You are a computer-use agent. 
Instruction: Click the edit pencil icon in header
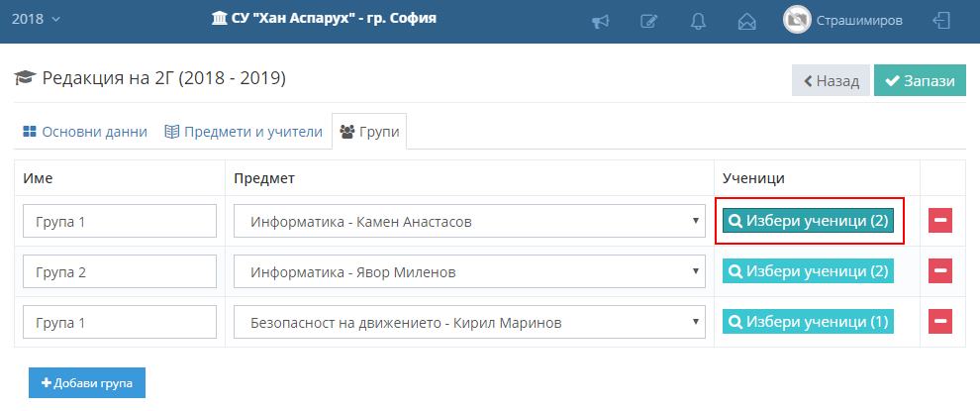pyautogui.click(x=648, y=21)
